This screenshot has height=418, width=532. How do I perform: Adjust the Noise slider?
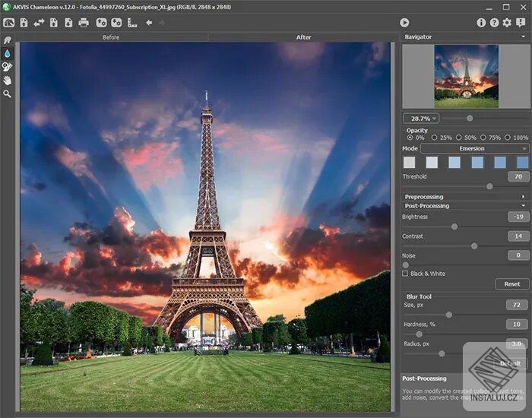click(x=405, y=265)
